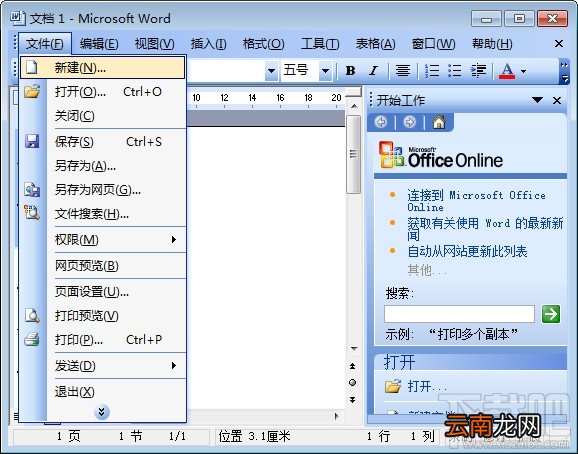Screen dimensions: 578x454
Task: Apply numbered list formatting
Action: (432, 70)
